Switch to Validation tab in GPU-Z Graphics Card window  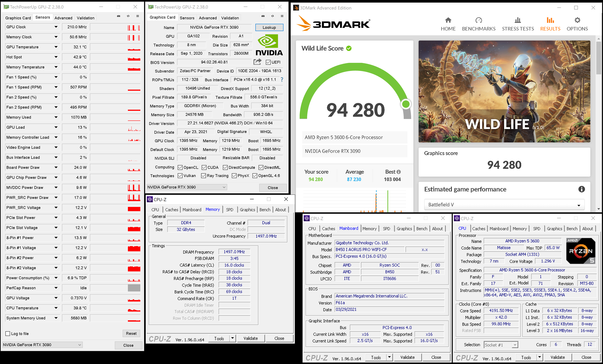tap(230, 18)
